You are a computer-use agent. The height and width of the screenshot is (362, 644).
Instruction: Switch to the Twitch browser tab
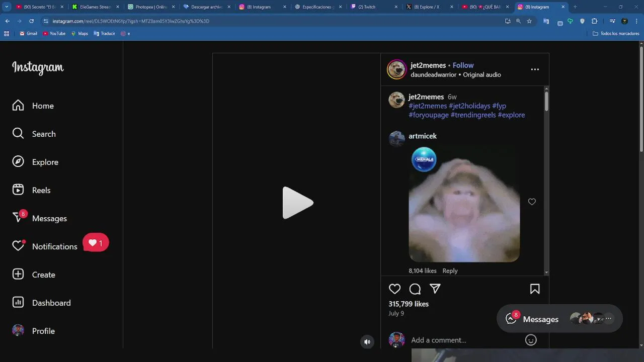[x=374, y=7]
